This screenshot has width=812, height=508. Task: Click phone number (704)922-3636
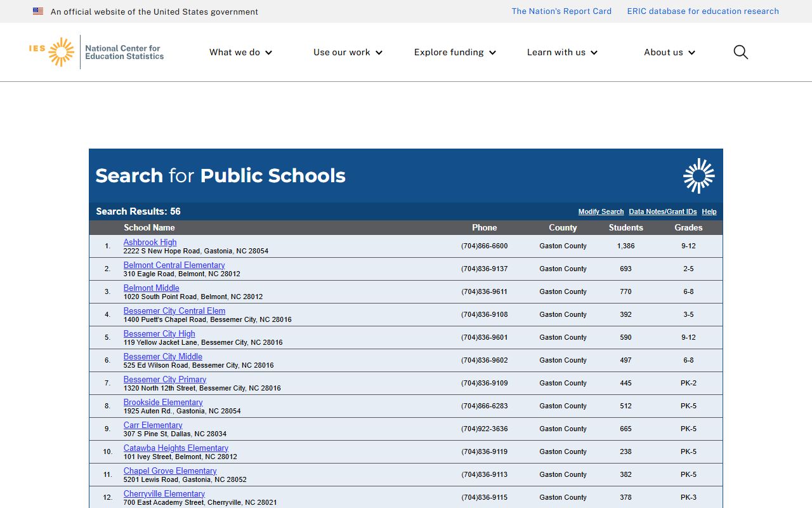(x=485, y=429)
